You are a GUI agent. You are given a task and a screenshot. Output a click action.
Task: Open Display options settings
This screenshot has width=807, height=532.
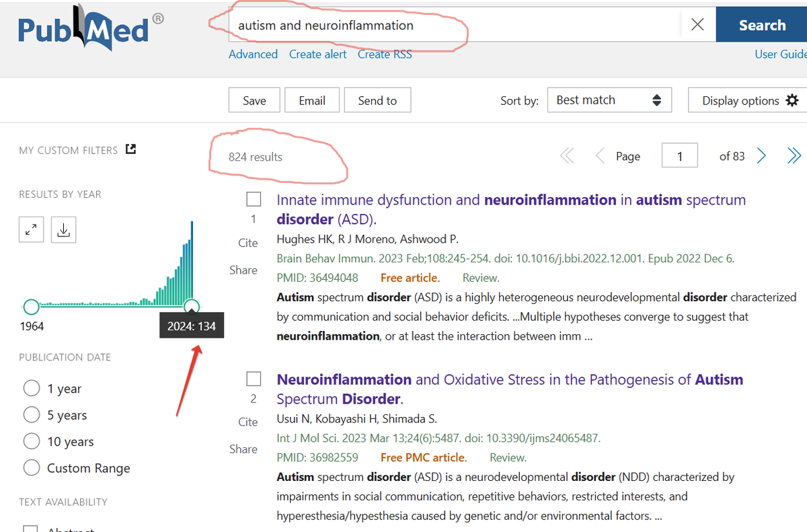(x=747, y=100)
